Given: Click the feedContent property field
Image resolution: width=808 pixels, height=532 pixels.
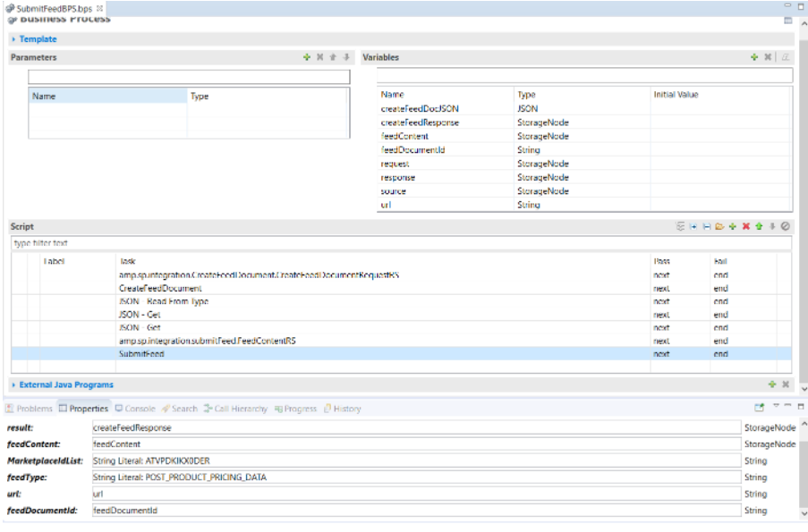Looking at the screenshot, I should (416, 444).
